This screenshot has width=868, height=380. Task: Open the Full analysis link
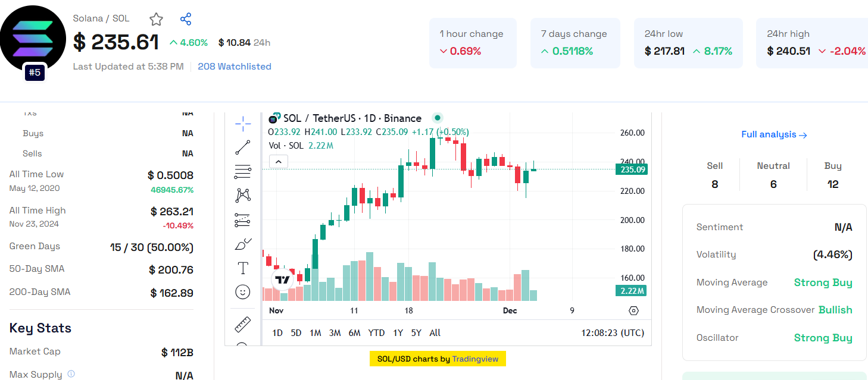[774, 134]
